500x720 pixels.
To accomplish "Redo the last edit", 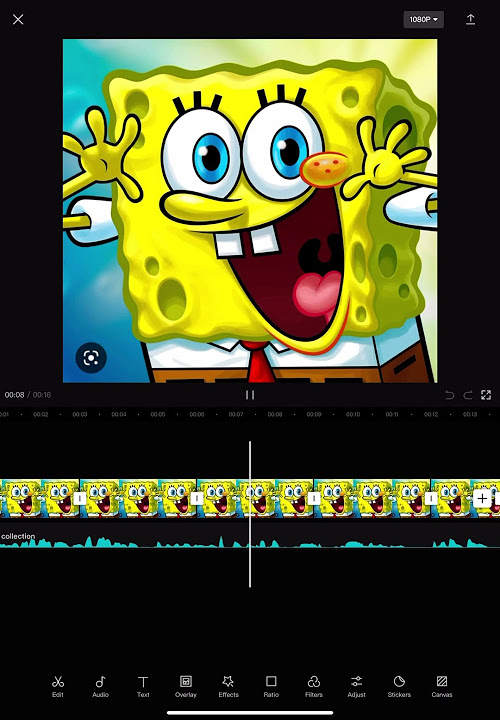I will (x=468, y=395).
